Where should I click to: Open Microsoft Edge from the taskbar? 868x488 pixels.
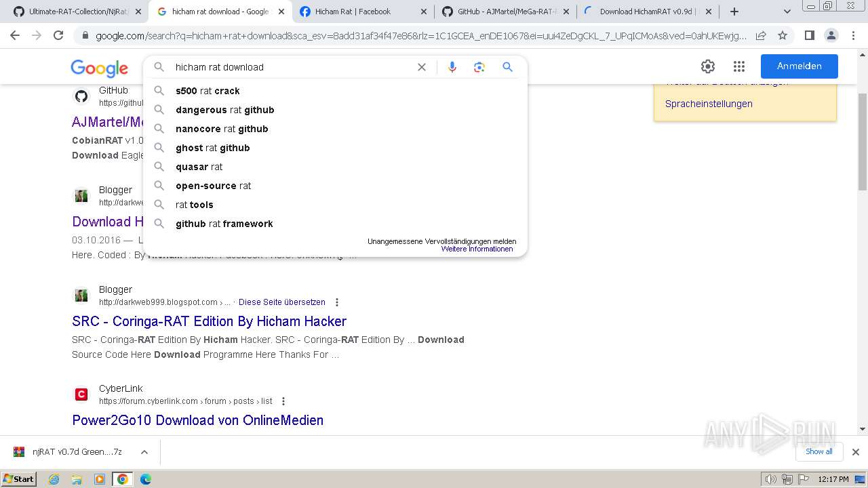(x=146, y=479)
